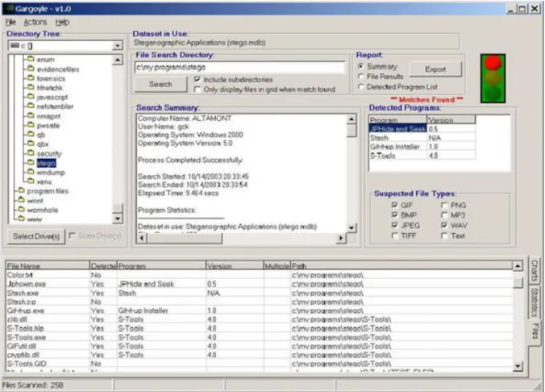This screenshot has height=392, width=545.
Task: Toggle Include subdirectories checkbox
Action: point(198,79)
